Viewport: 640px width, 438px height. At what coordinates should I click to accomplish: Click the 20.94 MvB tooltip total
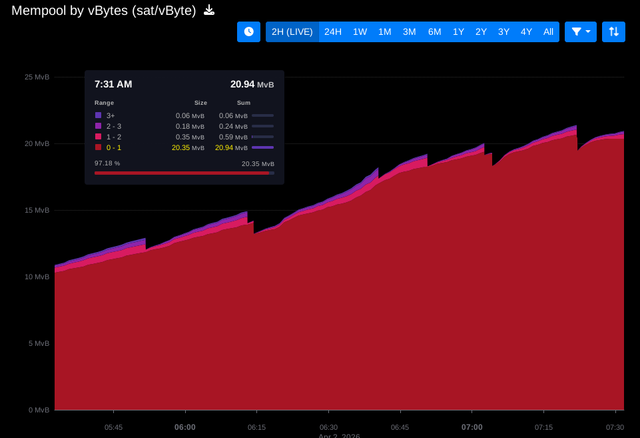(x=252, y=84)
